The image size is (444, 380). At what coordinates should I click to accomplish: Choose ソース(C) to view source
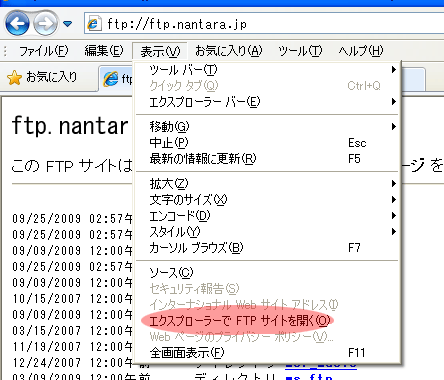click(267, 273)
